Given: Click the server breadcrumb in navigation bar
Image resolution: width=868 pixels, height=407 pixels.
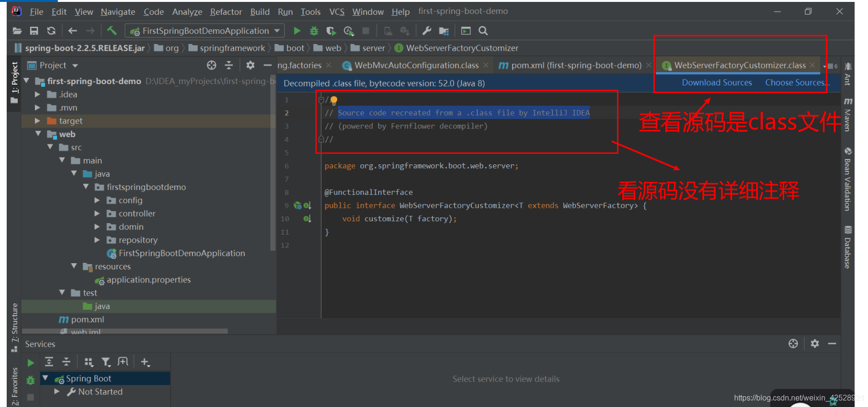Looking at the screenshot, I should point(368,48).
